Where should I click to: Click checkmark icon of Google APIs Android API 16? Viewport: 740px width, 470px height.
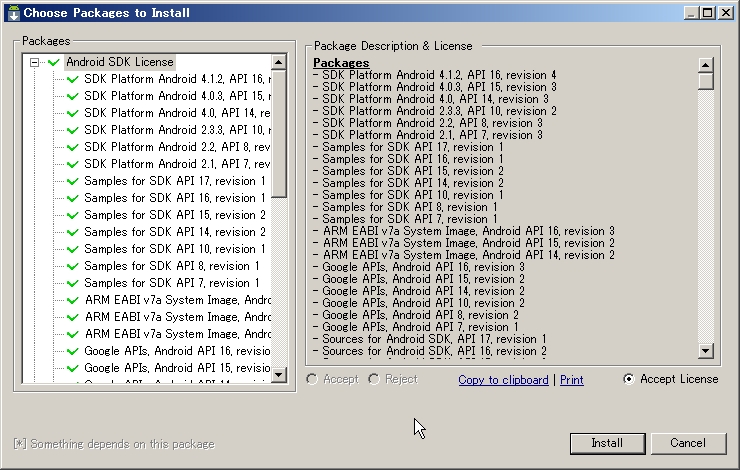(73, 351)
